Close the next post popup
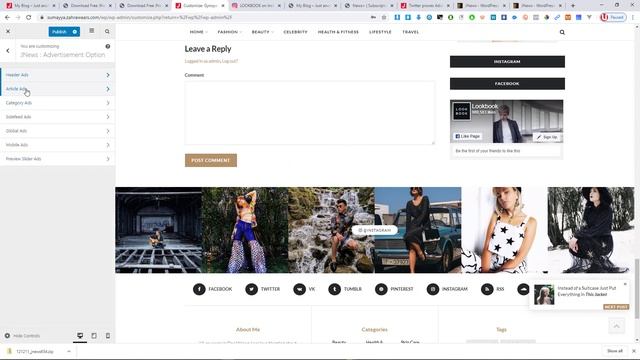This screenshot has width=640, height=360. pyautogui.click(x=625, y=284)
